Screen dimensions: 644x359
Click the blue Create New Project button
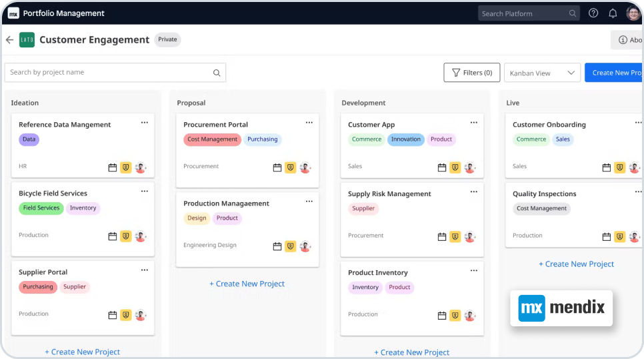click(x=614, y=73)
